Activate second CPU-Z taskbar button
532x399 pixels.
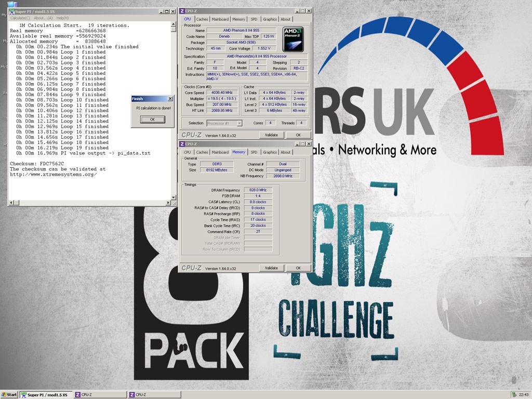154,395
